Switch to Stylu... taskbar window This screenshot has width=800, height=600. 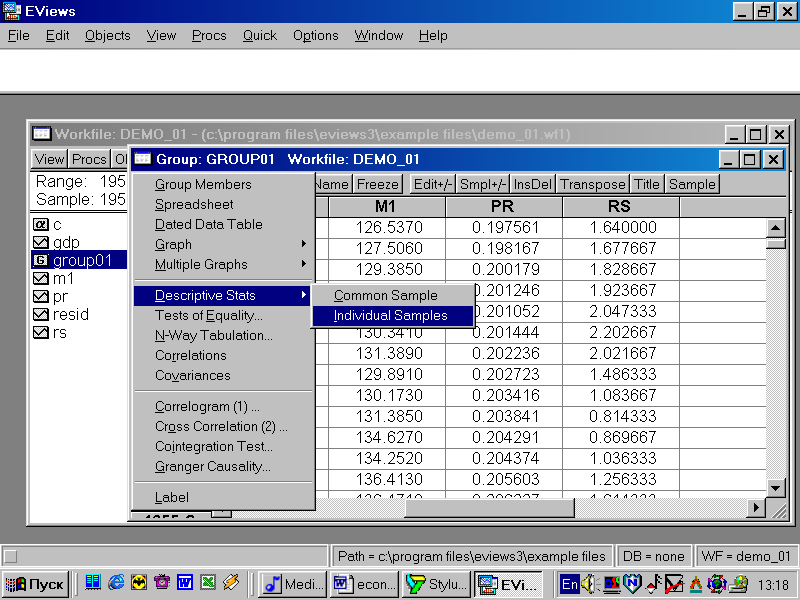pos(437,584)
